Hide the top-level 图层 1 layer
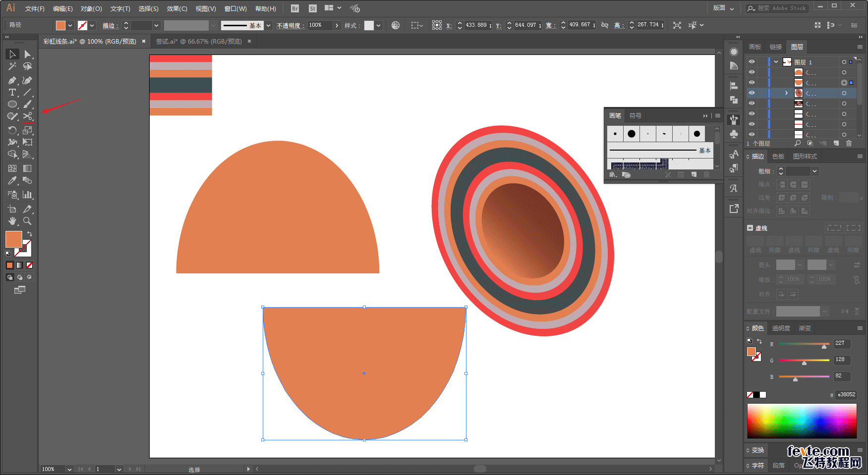Screen dimensions: 868x475 tap(752, 62)
